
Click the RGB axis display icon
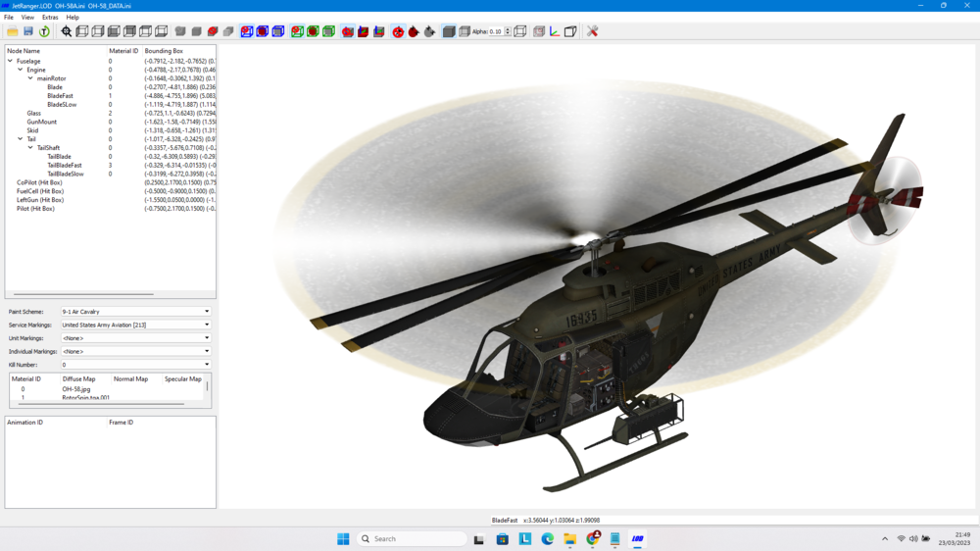(555, 31)
